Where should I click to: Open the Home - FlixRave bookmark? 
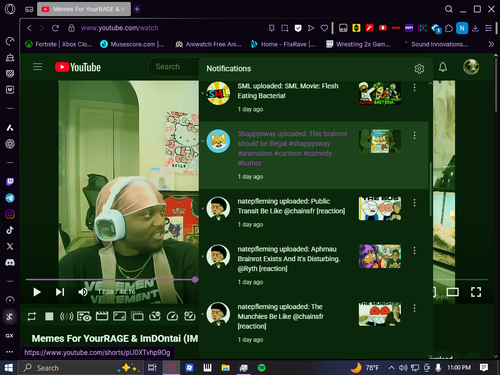click(x=283, y=44)
